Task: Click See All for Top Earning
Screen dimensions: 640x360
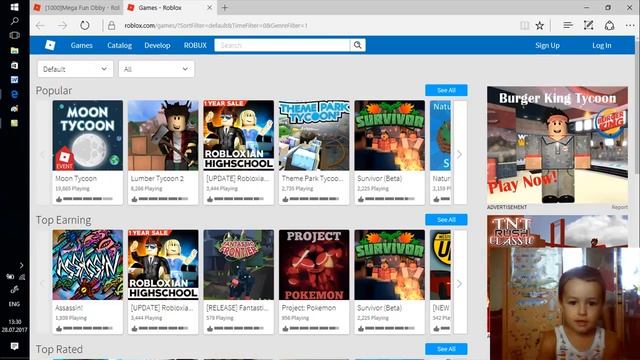Action: pos(446,220)
